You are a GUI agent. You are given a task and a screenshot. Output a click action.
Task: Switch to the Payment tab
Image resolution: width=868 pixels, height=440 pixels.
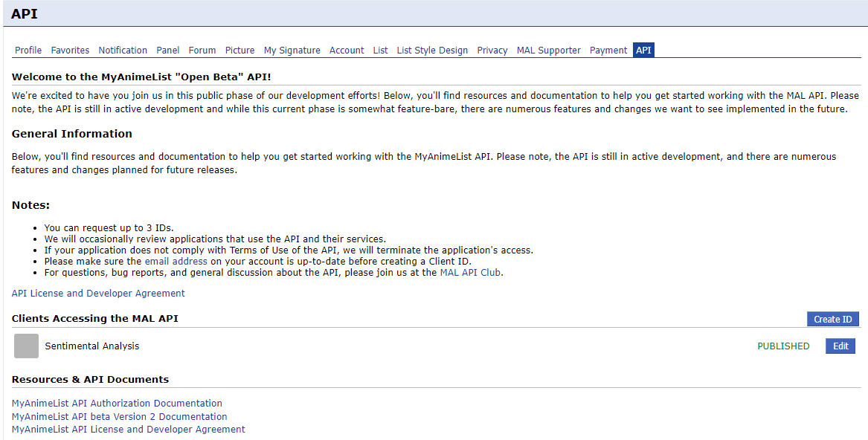(608, 51)
